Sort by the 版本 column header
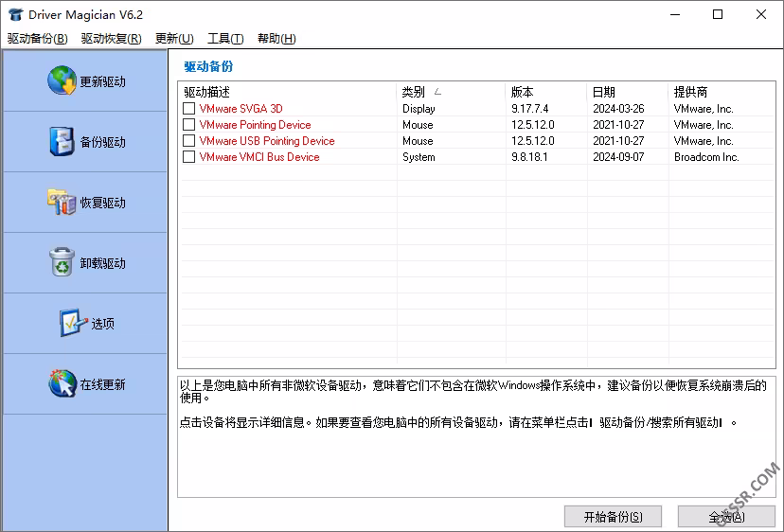 click(x=546, y=92)
